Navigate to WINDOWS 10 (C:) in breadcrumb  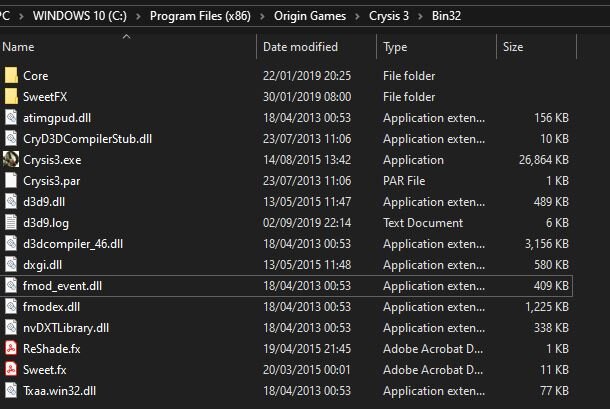point(80,16)
